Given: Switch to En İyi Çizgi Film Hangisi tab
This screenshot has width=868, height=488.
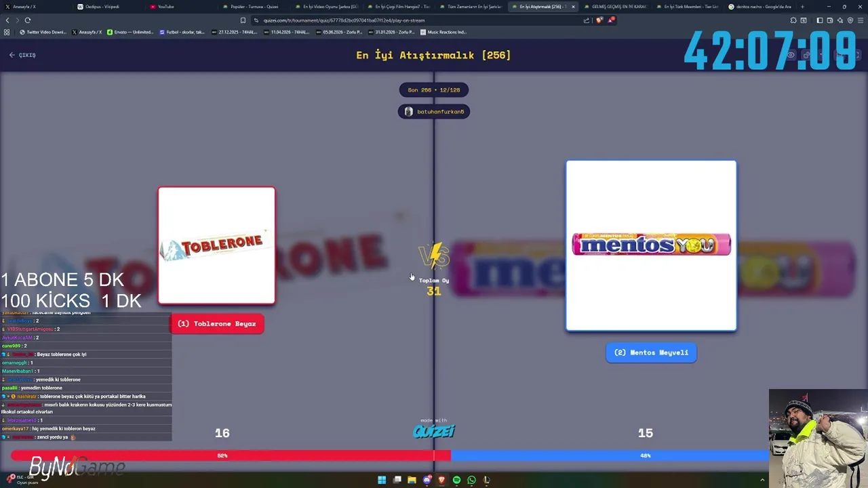Looking at the screenshot, I should 399,7.
